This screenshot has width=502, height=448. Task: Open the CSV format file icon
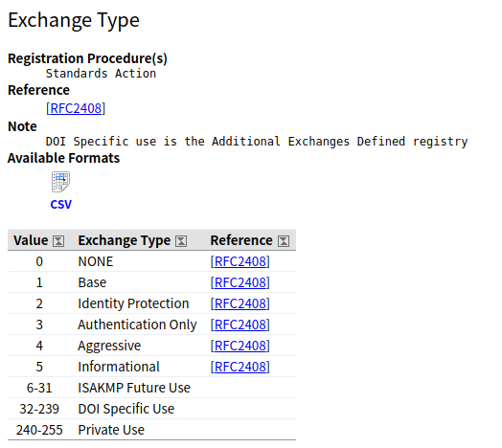[x=60, y=182]
